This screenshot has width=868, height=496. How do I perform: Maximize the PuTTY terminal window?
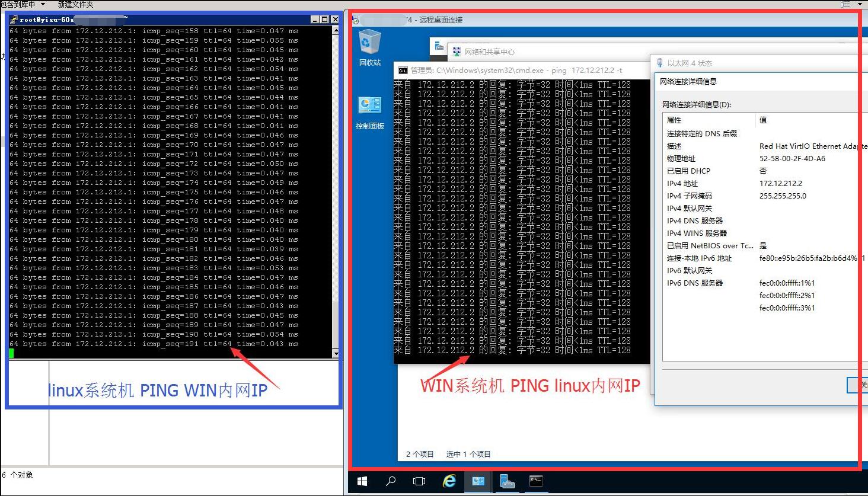click(x=324, y=20)
